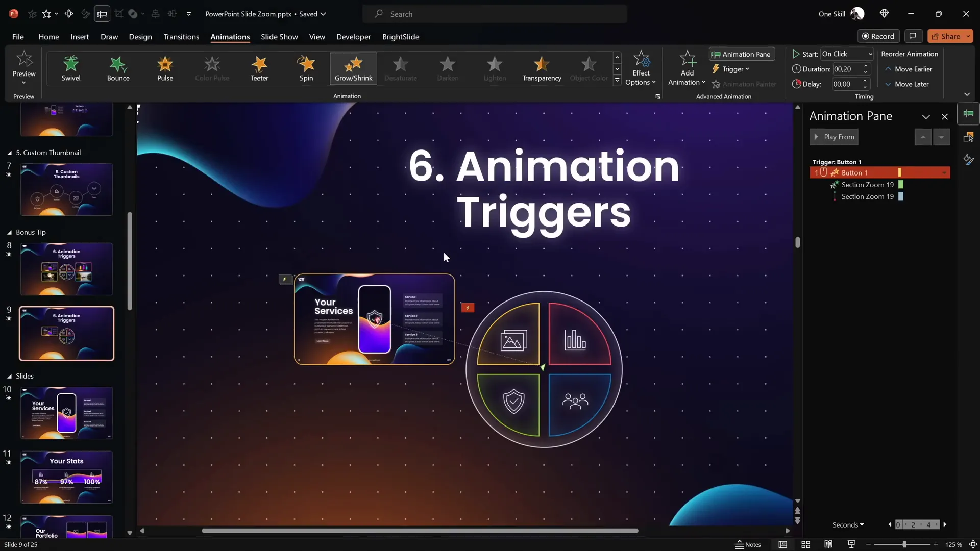980x551 pixels.
Task: Apply the Spin animation effect
Action: point(306,68)
